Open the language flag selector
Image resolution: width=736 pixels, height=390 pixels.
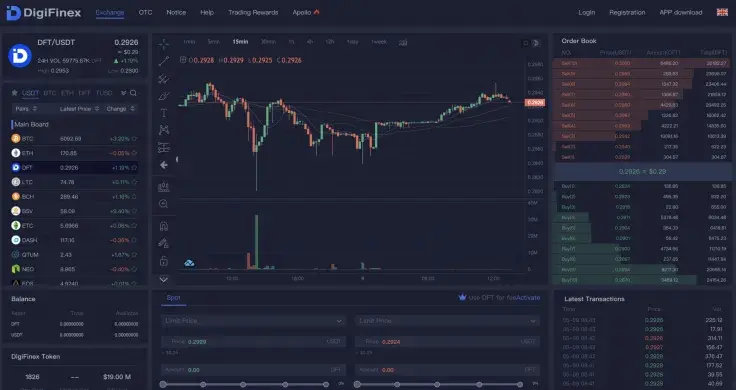pyautogui.click(x=722, y=13)
